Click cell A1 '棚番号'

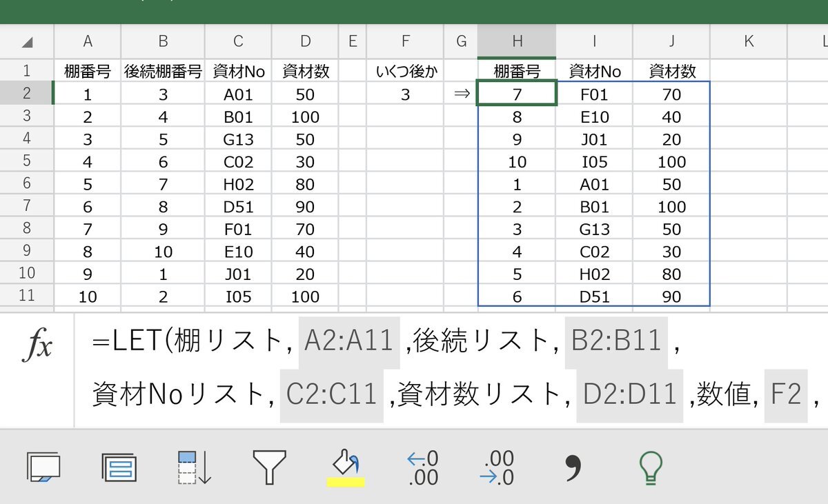coord(88,70)
